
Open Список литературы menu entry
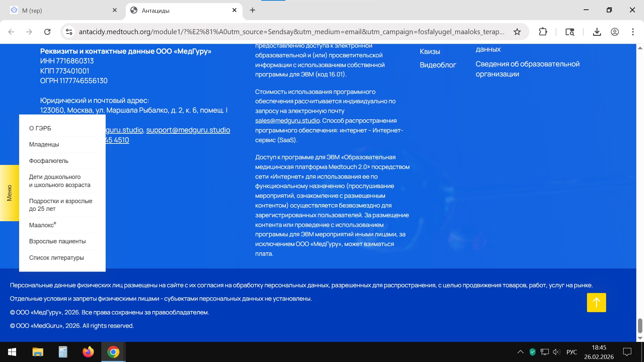coord(56,258)
